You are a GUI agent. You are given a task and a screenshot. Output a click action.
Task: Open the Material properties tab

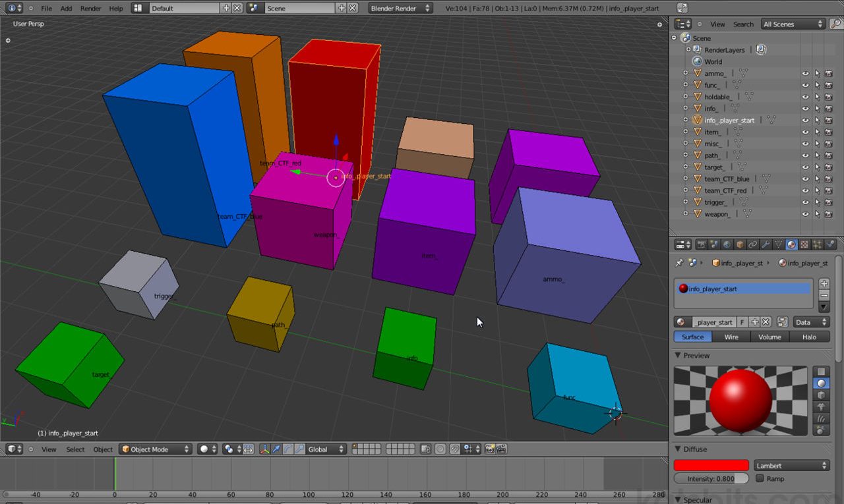point(791,244)
